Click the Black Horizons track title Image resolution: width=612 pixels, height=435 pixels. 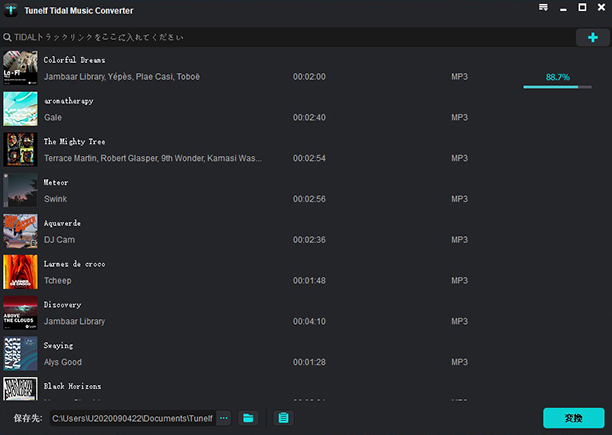(72, 386)
